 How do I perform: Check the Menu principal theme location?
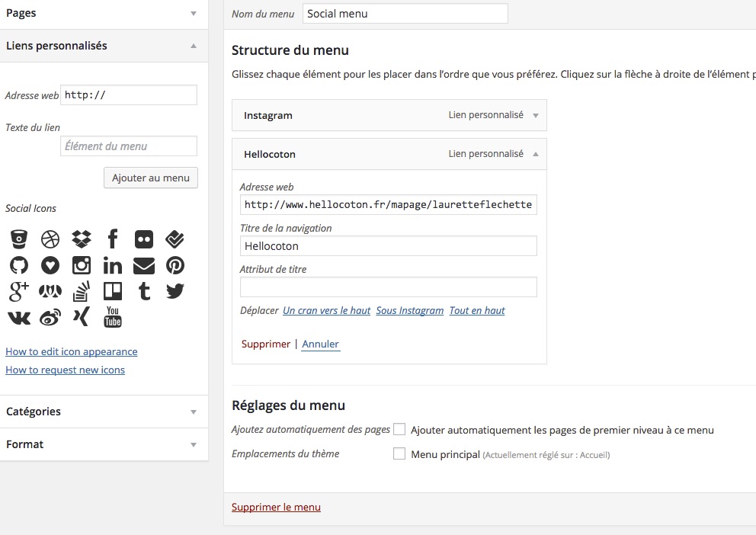[x=399, y=453]
